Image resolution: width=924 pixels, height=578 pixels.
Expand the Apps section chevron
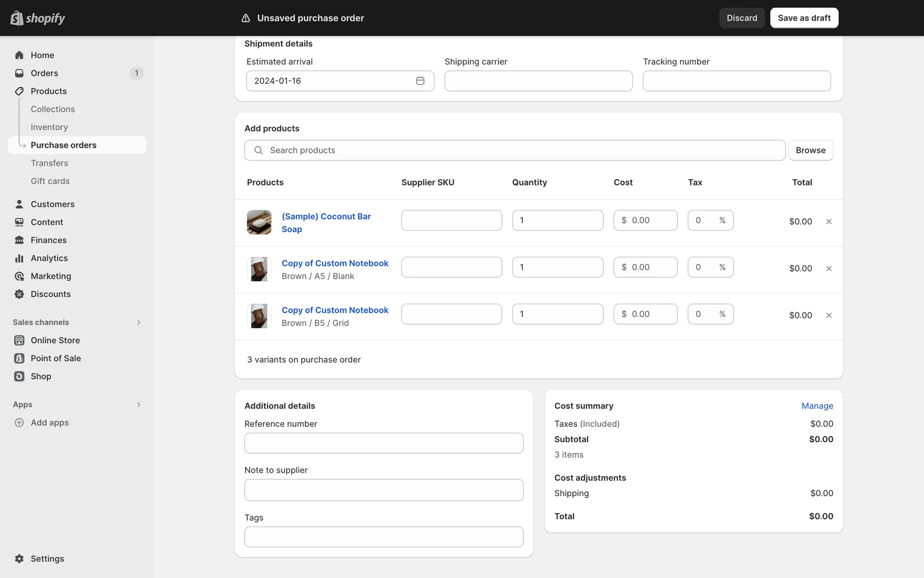pos(139,405)
